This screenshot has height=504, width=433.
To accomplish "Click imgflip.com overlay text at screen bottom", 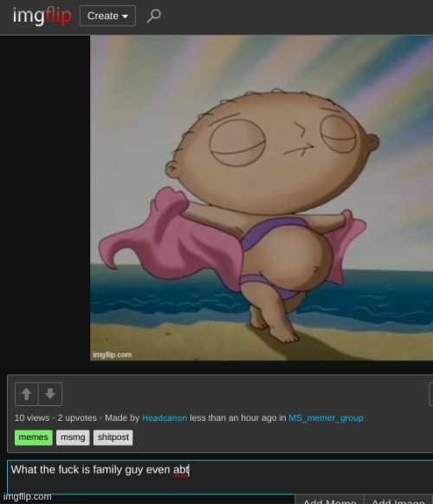I will point(28,497).
